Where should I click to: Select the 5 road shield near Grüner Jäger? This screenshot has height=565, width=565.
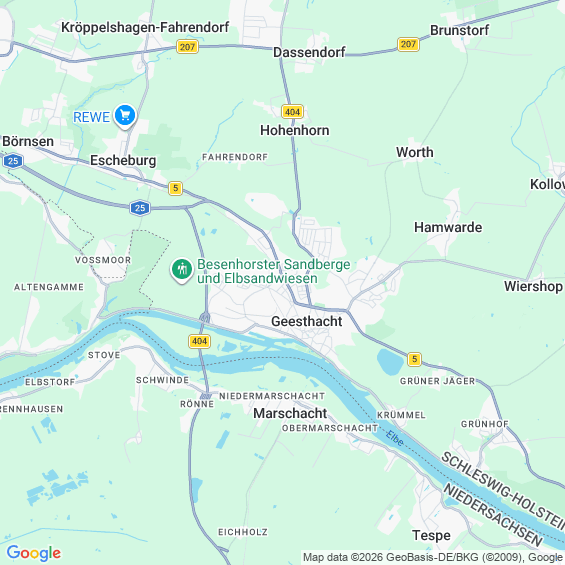tap(414, 359)
